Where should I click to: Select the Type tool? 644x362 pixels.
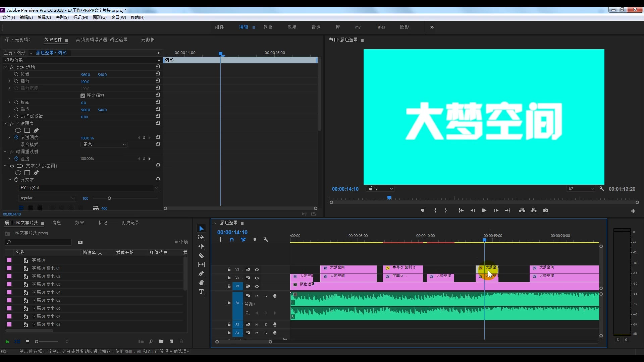point(201,292)
